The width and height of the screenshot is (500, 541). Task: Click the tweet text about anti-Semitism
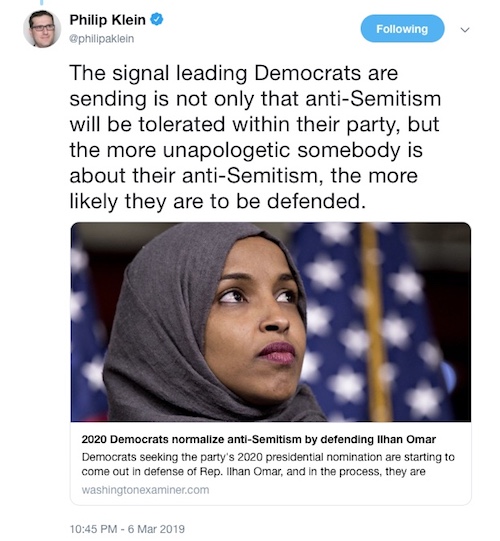click(255, 137)
